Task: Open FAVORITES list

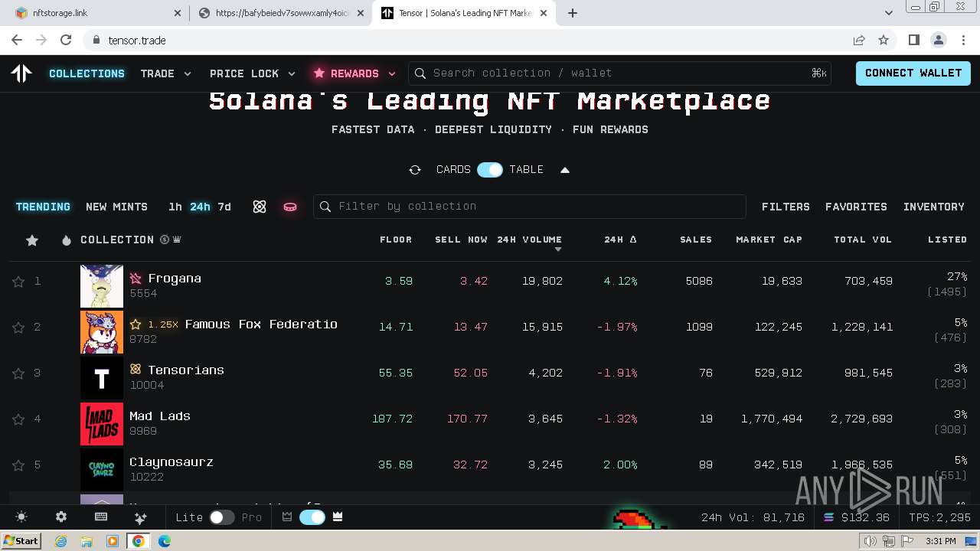Action: click(x=856, y=207)
